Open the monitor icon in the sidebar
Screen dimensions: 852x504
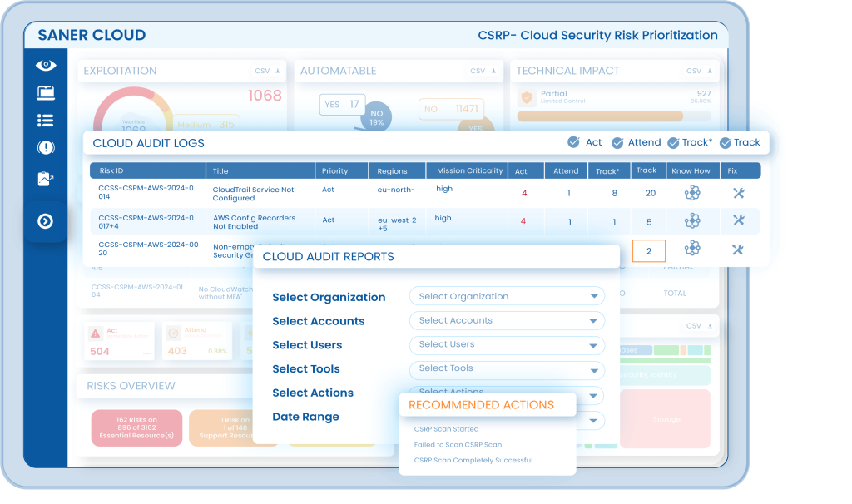pos(46,93)
